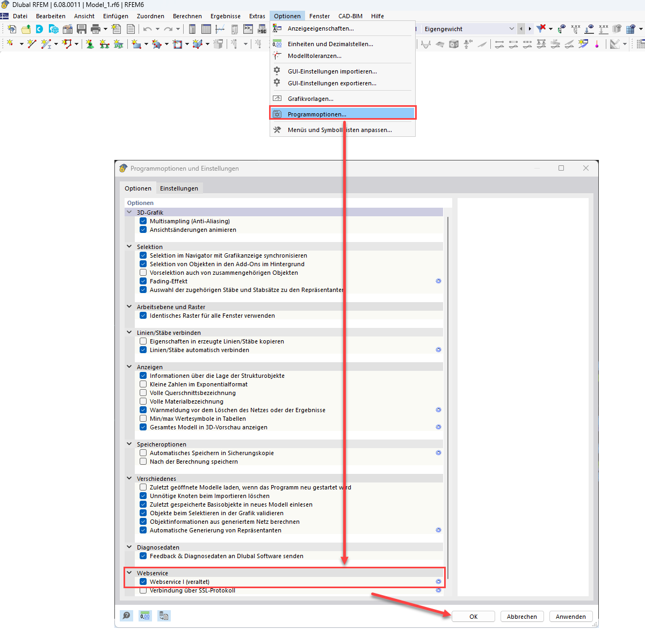Viewport: 645px width, 644px height.
Task: Switch to the Einstellungen tab
Action: [179, 188]
